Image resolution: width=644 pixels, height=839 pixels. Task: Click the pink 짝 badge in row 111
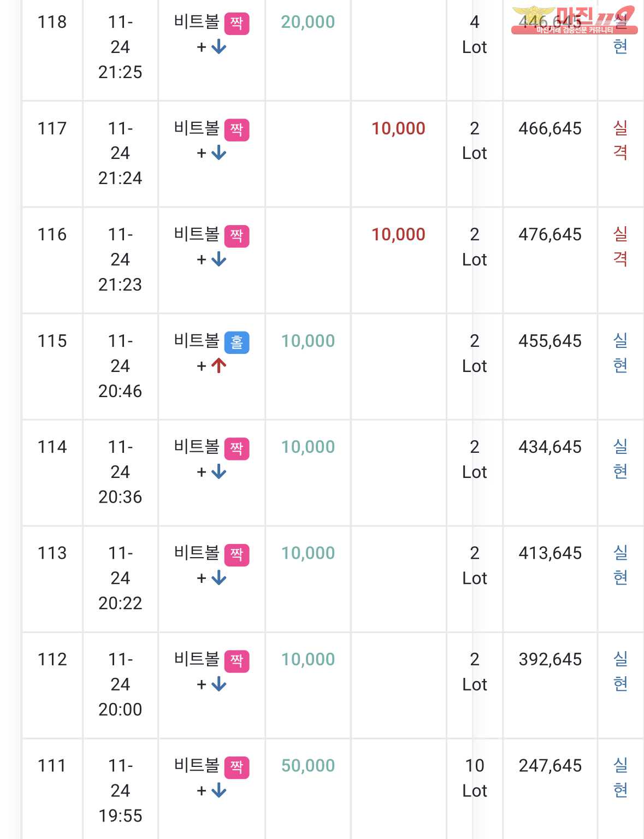click(x=237, y=767)
